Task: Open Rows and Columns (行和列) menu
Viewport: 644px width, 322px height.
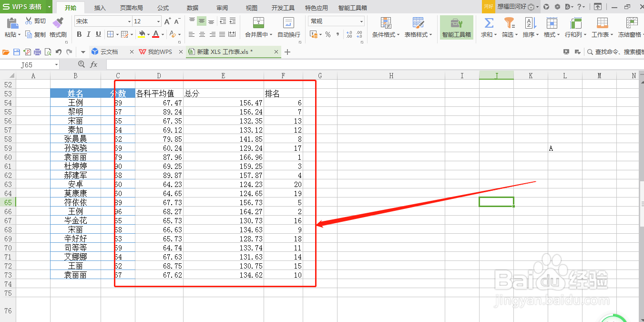Action: pos(575,28)
